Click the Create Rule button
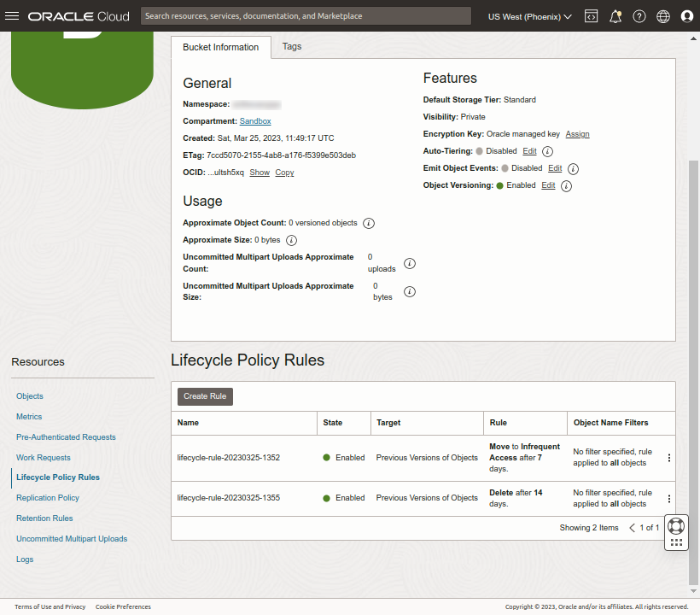700x615 pixels. point(205,395)
